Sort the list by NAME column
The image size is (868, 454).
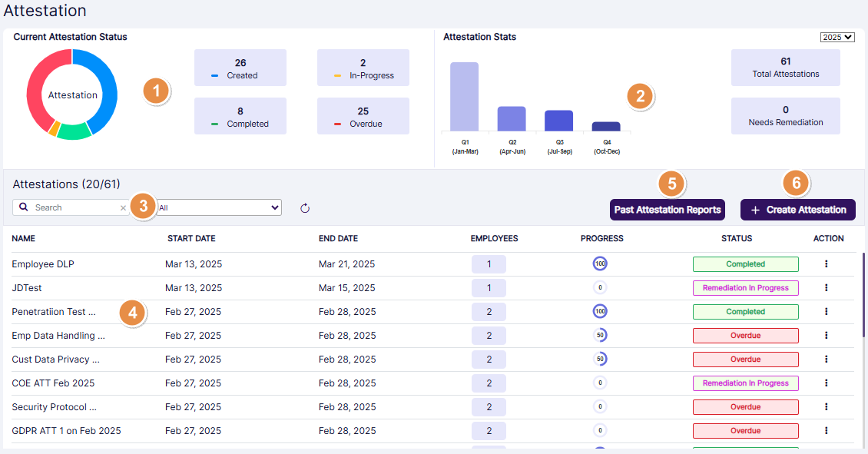coord(23,239)
